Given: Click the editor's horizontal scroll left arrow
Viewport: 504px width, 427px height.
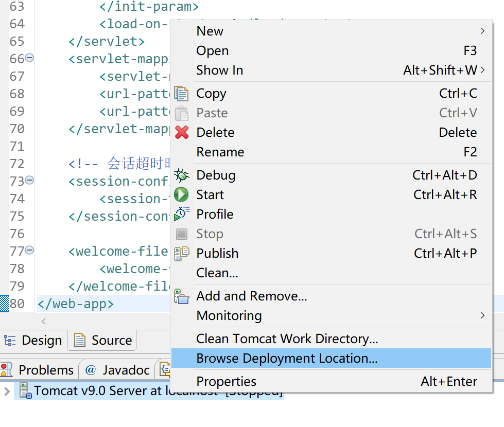Looking at the screenshot, I should (44, 321).
